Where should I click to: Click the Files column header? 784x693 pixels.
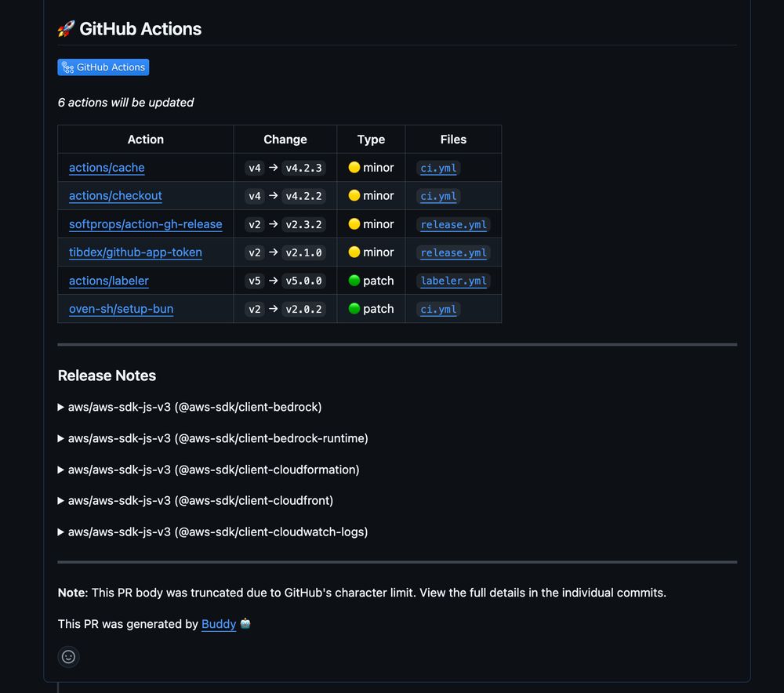click(453, 140)
